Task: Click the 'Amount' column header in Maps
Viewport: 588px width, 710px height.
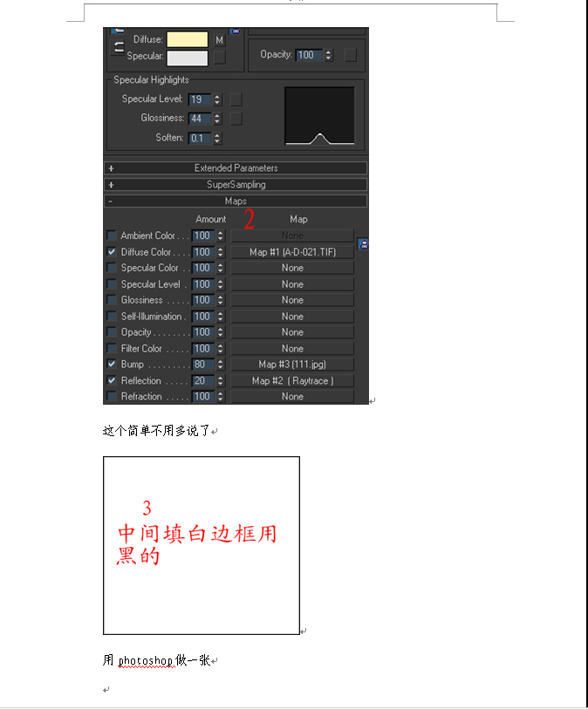Action: (x=210, y=219)
